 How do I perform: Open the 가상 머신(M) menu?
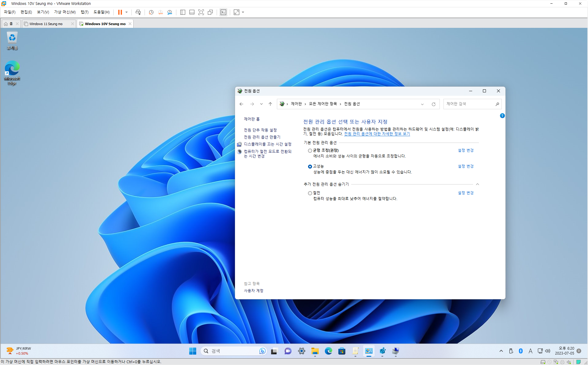coord(65,12)
